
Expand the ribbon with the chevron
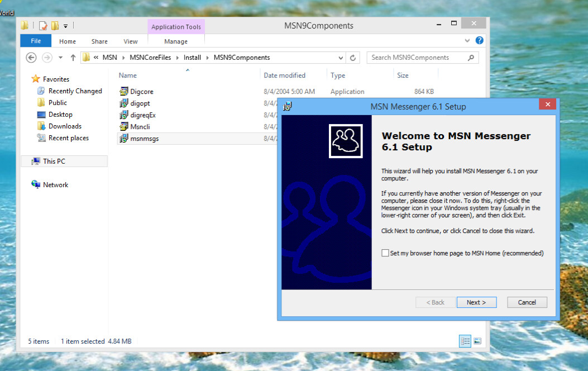point(467,40)
